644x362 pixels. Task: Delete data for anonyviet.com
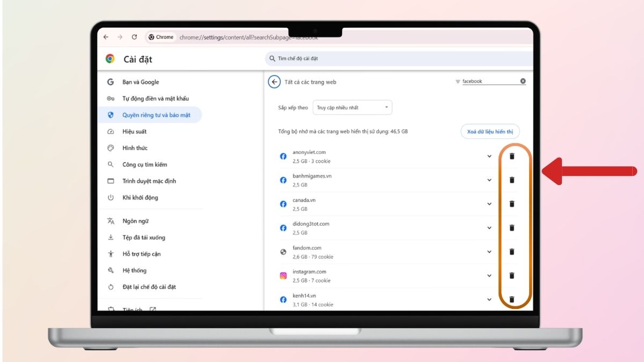(511, 156)
